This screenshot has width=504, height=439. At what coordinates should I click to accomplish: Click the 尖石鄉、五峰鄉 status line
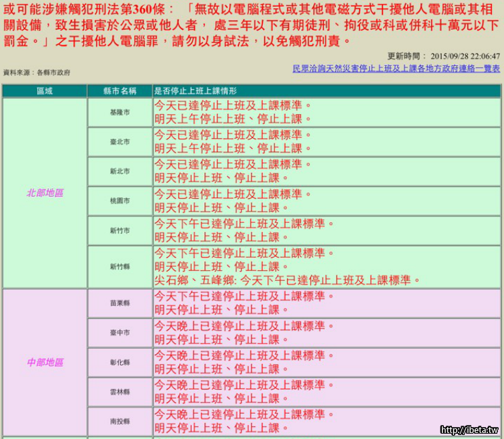288,280
